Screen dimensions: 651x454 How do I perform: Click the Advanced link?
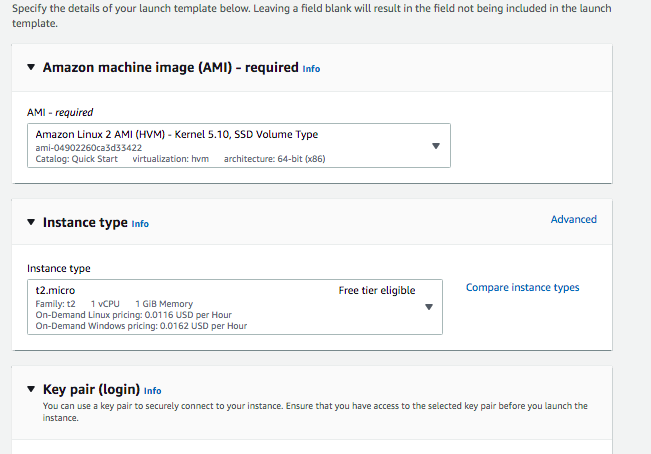[573, 219]
